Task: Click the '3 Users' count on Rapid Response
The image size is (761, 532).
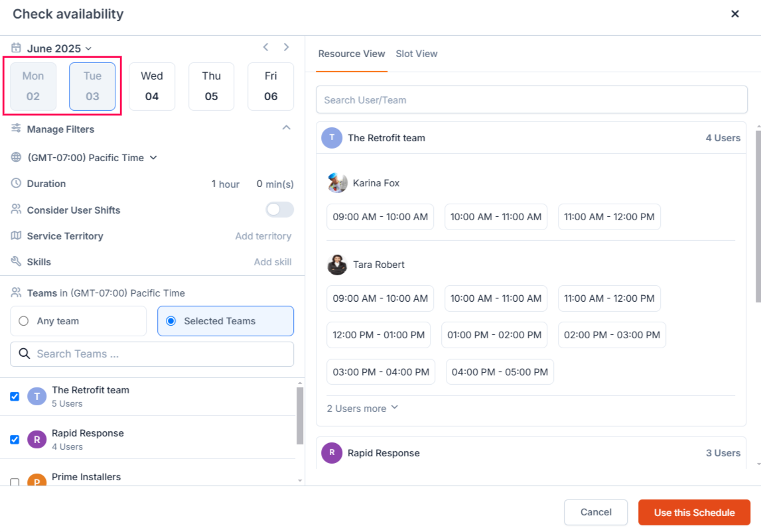Action: (723, 453)
